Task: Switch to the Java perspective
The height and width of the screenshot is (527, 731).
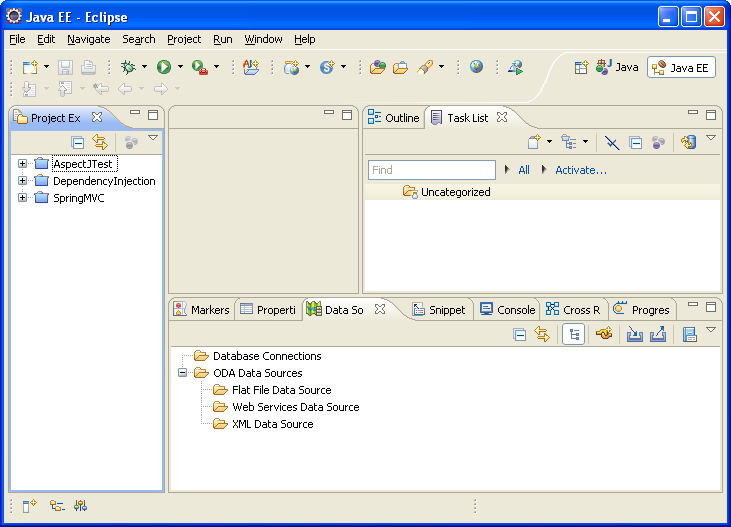Action: (617, 67)
